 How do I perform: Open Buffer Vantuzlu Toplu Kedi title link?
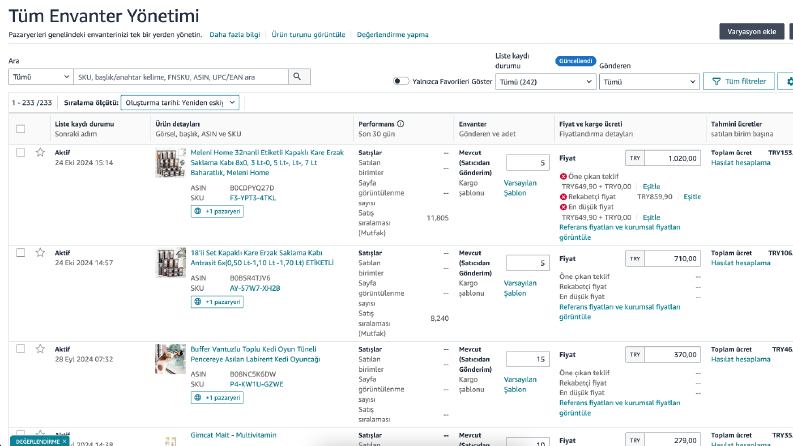[x=255, y=354]
